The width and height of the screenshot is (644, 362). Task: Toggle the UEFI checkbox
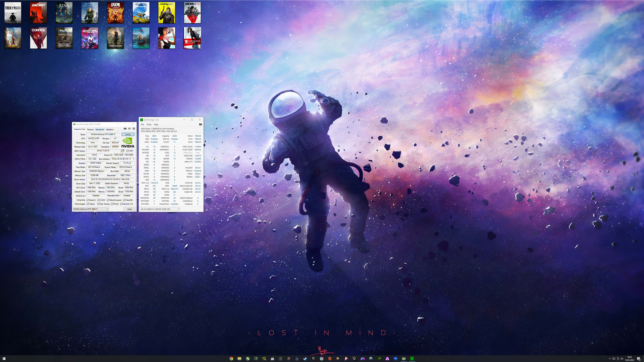128,151
